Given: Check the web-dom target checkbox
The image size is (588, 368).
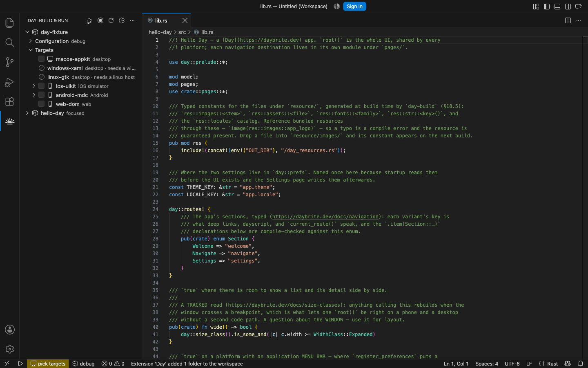Looking at the screenshot, I should click(x=42, y=104).
